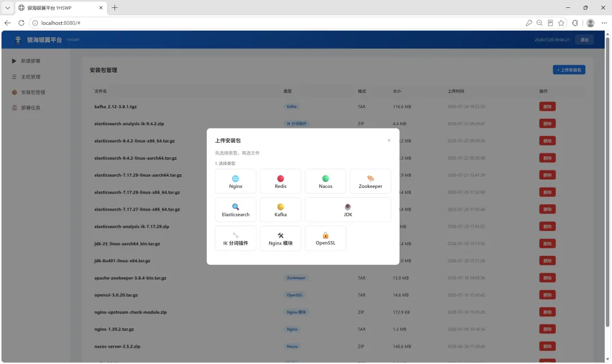Click the browser back arrow
Viewport: 612px width, 364px height.
7,23
